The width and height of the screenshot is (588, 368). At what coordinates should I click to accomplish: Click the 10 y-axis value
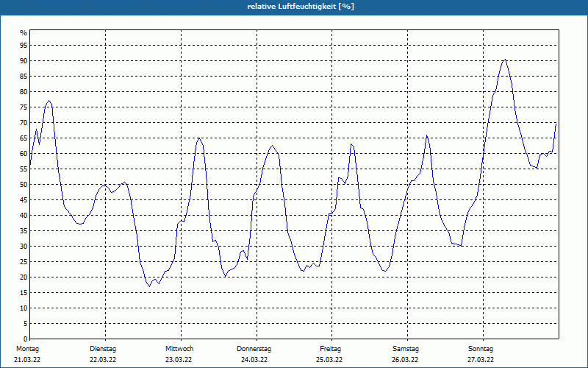pyautogui.click(x=24, y=308)
